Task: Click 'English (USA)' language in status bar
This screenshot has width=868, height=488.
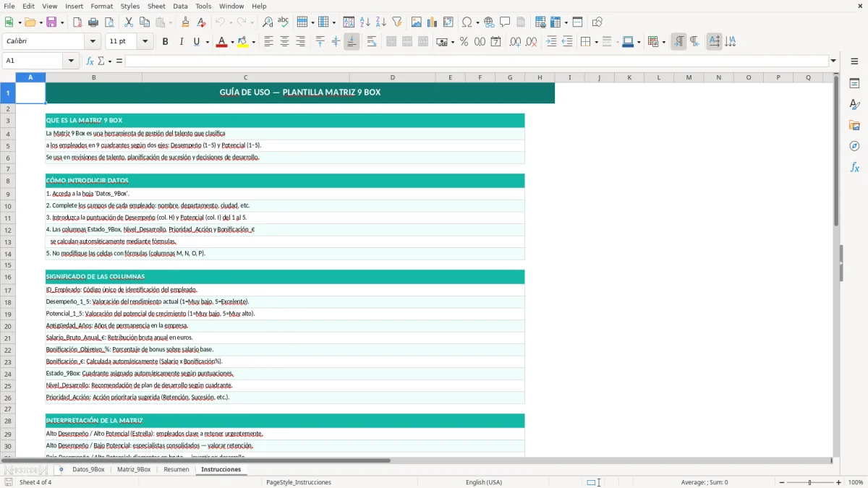Action: (484, 482)
